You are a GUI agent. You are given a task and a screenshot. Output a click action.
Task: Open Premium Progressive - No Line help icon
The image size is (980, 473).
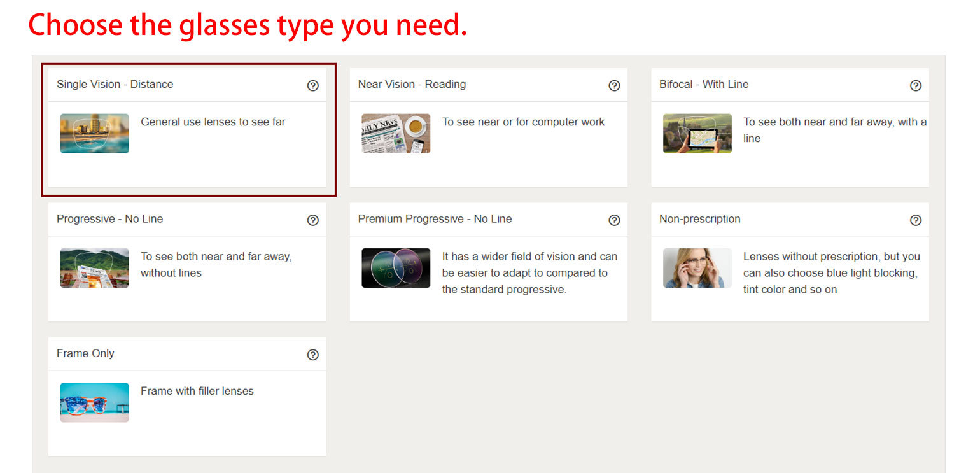coord(614,220)
